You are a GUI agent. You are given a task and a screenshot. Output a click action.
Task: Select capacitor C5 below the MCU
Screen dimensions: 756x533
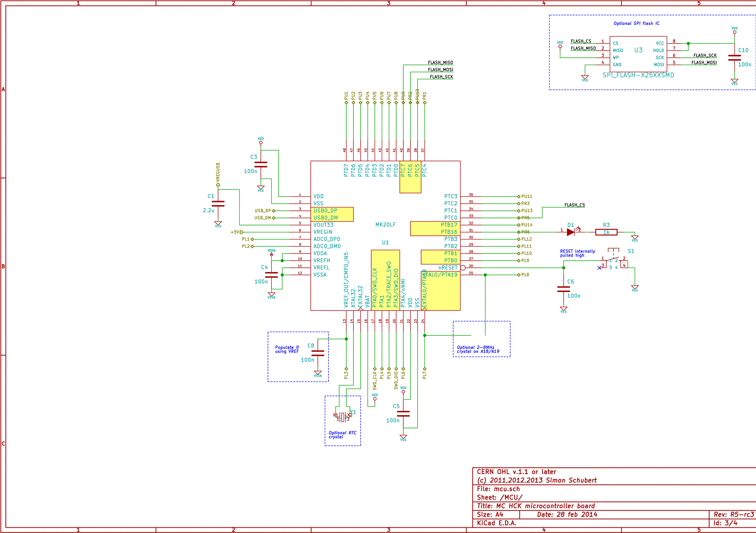pos(403,414)
